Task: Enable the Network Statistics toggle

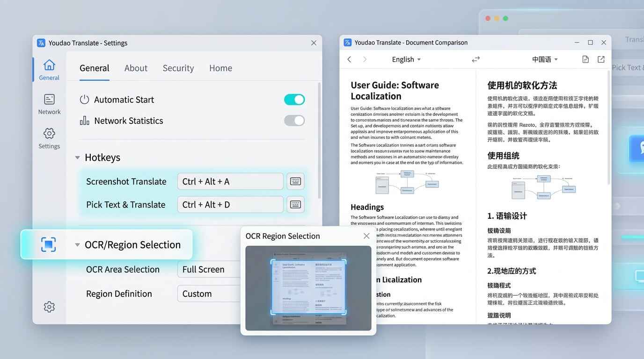Action: click(294, 121)
